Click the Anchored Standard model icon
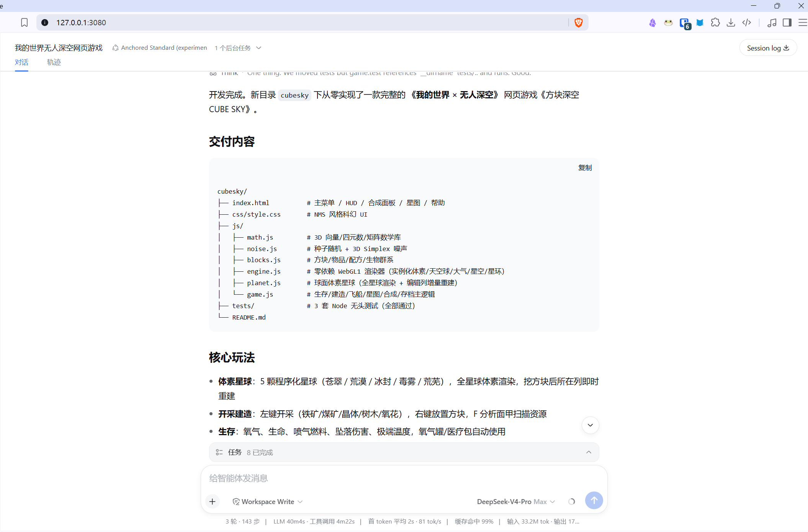808x532 pixels. (115, 48)
